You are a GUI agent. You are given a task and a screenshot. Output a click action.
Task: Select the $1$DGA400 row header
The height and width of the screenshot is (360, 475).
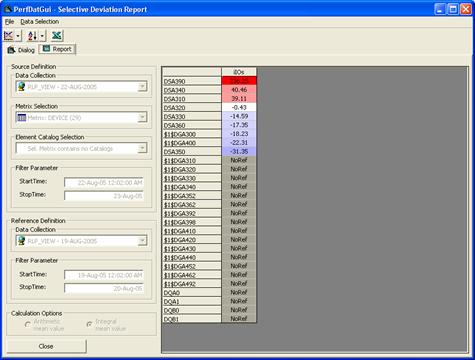(x=192, y=143)
